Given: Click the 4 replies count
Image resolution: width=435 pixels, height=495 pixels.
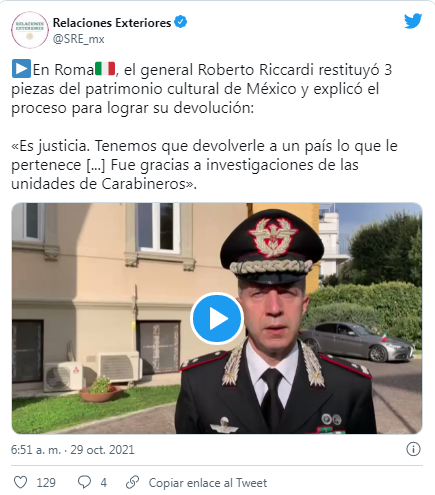Looking at the screenshot, I should pyautogui.click(x=104, y=483).
